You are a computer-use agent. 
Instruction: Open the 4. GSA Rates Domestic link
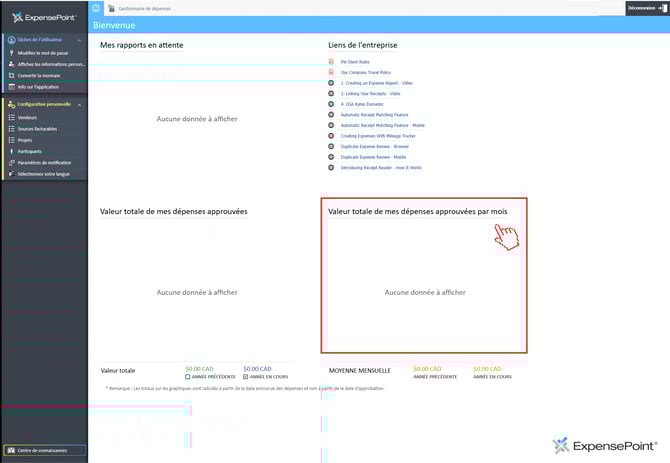362,104
